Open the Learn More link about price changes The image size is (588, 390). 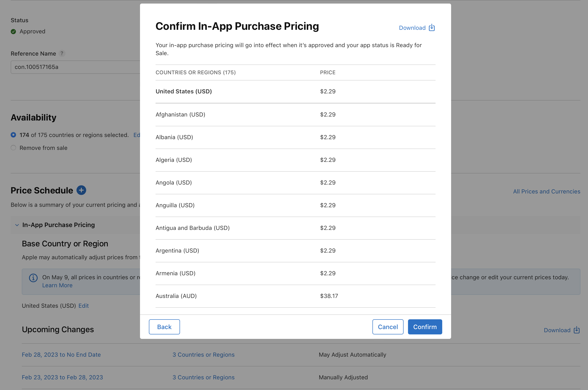click(x=57, y=285)
